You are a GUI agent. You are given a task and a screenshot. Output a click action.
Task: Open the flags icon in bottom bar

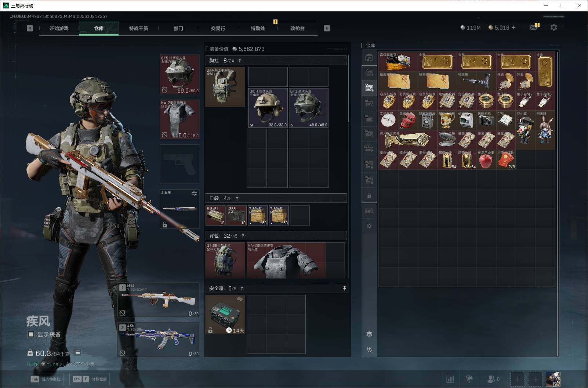point(469,379)
